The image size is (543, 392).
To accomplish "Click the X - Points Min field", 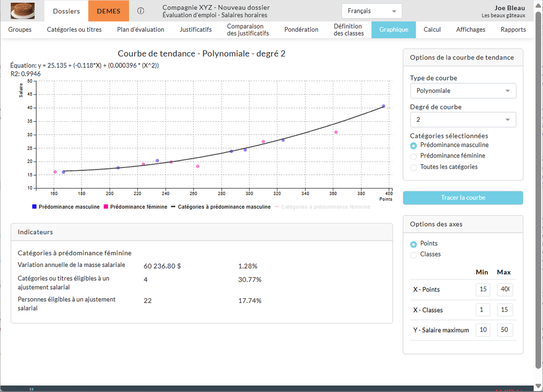I will point(483,289).
